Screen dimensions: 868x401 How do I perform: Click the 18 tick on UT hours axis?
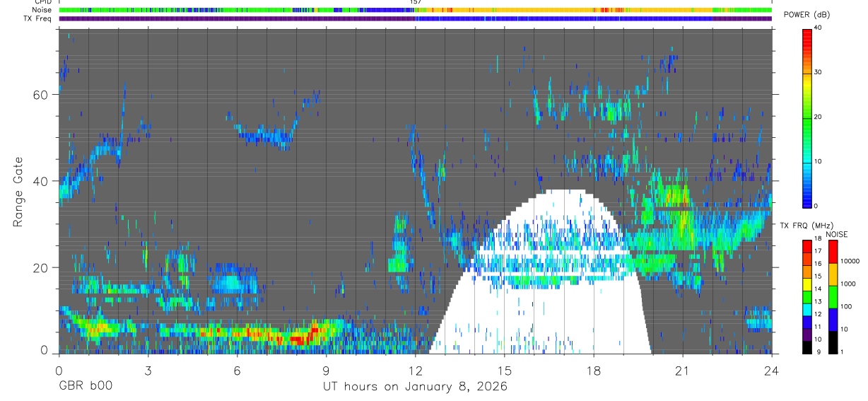[593, 371]
